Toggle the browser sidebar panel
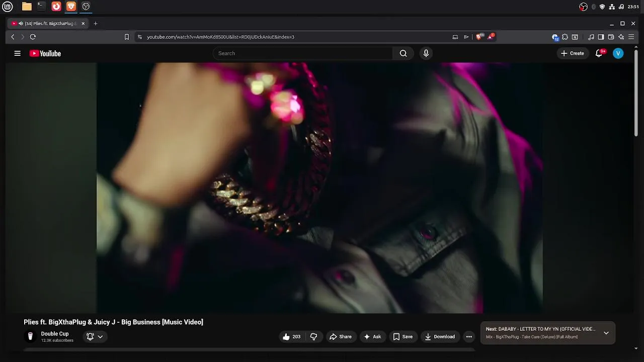644x362 pixels. (x=601, y=37)
